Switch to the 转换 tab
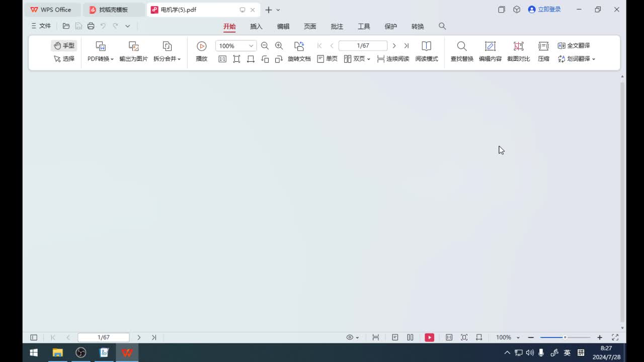The image size is (644, 362). click(x=418, y=26)
